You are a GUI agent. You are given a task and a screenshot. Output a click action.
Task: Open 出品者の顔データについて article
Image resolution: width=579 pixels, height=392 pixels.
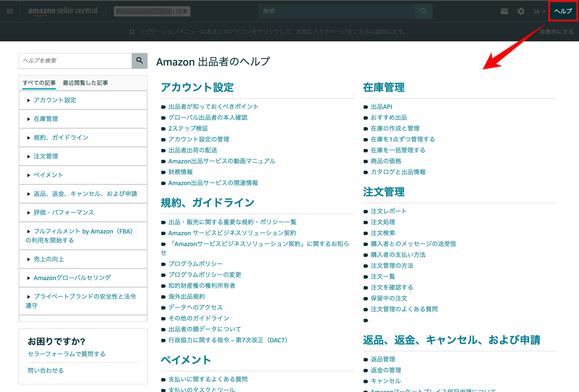coord(205,329)
